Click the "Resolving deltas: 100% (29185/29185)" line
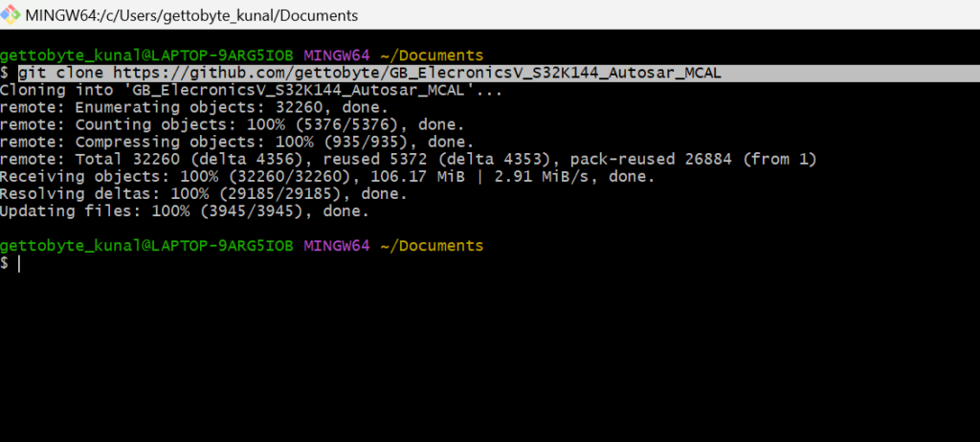Screen dimensions: 980x442 click(x=204, y=194)
